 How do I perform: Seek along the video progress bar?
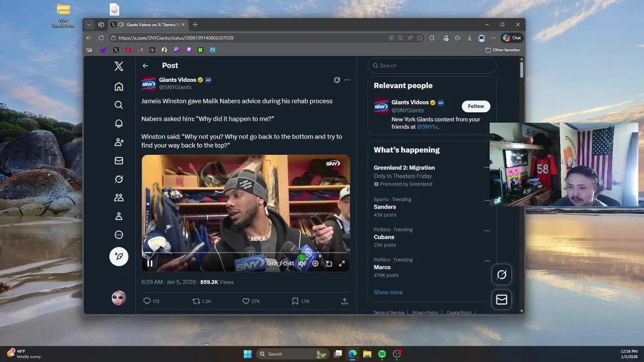246,252
